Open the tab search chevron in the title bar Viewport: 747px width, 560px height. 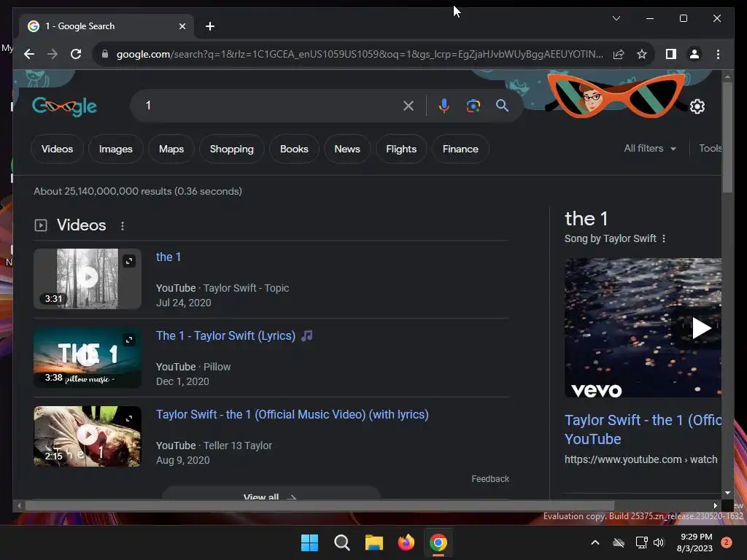[x=616, y=18]
